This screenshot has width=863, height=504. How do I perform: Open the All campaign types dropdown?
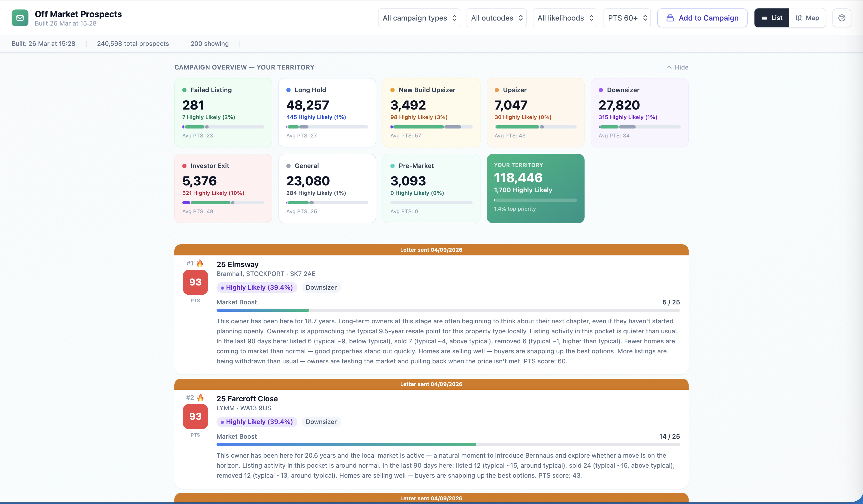click(x=419, y=18)
